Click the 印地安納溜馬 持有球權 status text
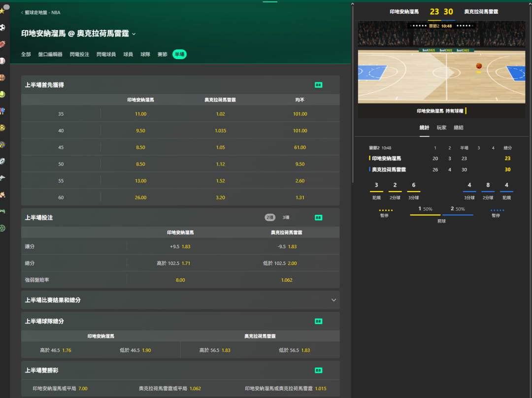The width and height of the screenshot is (532, 398). (x=440, y=111)
